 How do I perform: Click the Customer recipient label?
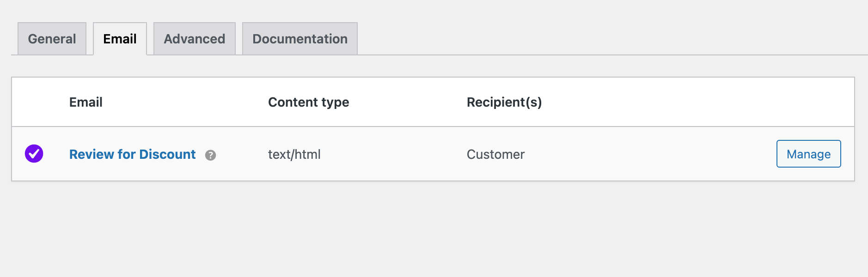[x=495, y=154]
